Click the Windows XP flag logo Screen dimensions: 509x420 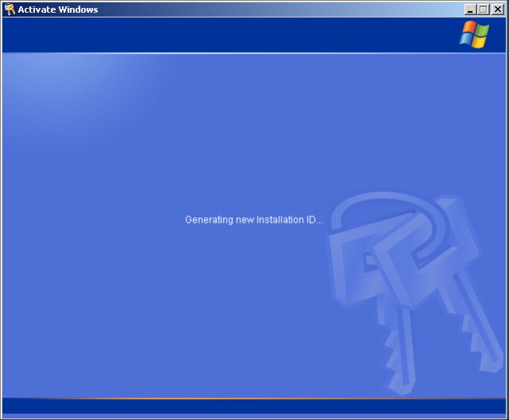(474, 34)
